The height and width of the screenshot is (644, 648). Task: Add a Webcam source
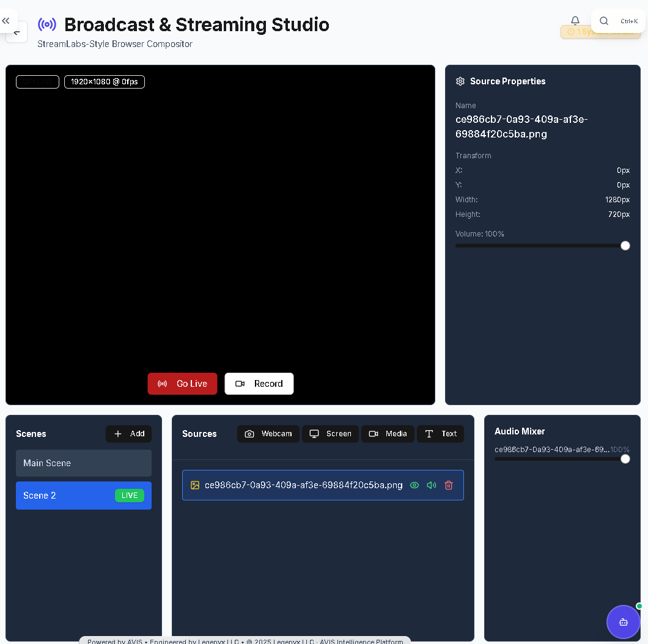click(268, 434)
